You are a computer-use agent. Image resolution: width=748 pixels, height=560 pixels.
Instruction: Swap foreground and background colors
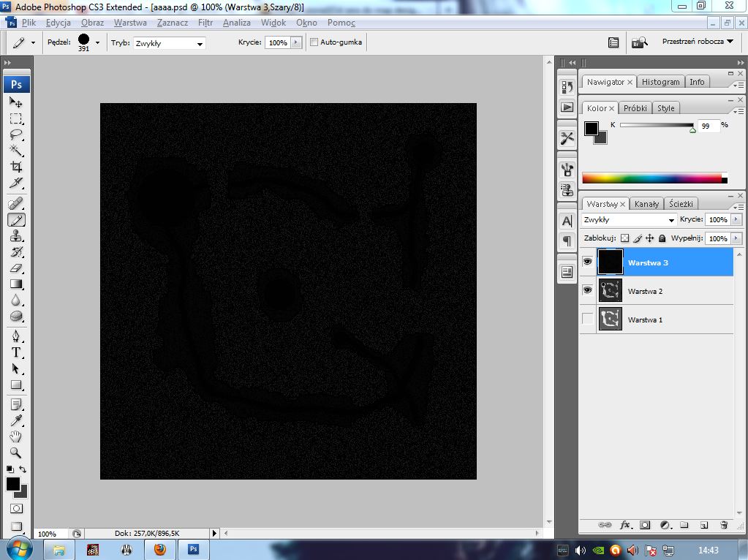click(x=23, y=469)
